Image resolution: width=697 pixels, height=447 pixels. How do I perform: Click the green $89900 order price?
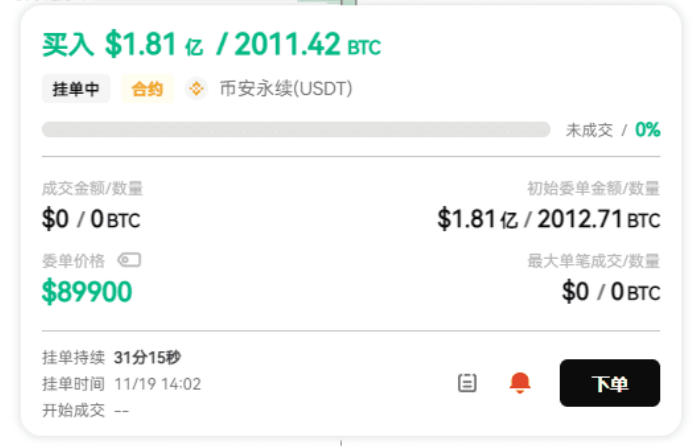(x=87, y=291)
